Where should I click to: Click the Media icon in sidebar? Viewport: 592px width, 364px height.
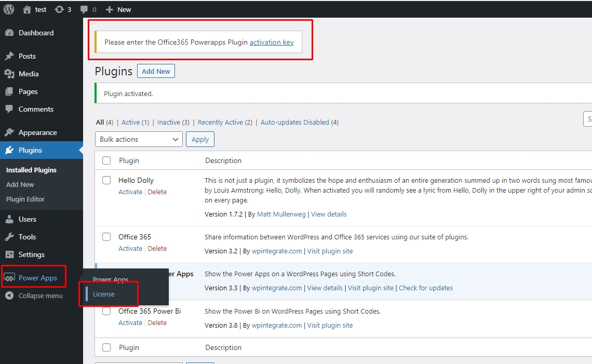tap(9, 74)
